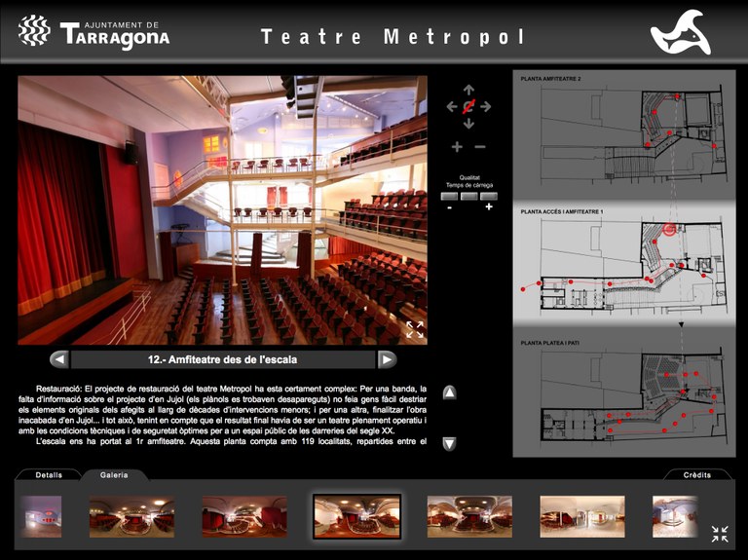The width and height of the screenshot is (748, 560).
Task: Select the highest quality level button
Action: (489, 196)
